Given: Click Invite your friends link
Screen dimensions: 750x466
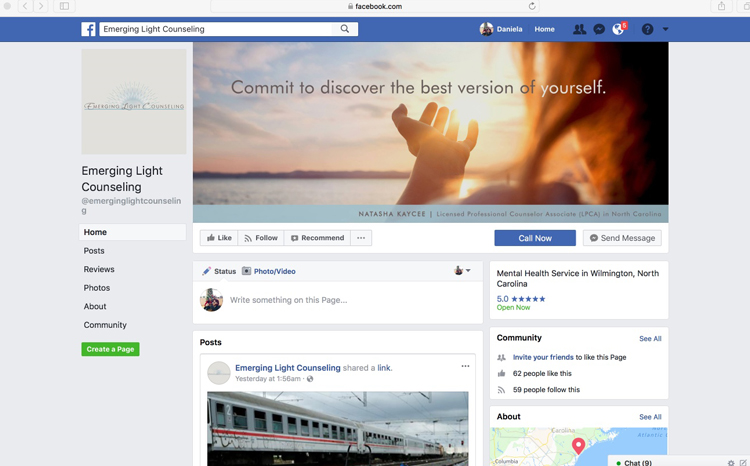Looking at the screenshot, I should pos(543,357).
